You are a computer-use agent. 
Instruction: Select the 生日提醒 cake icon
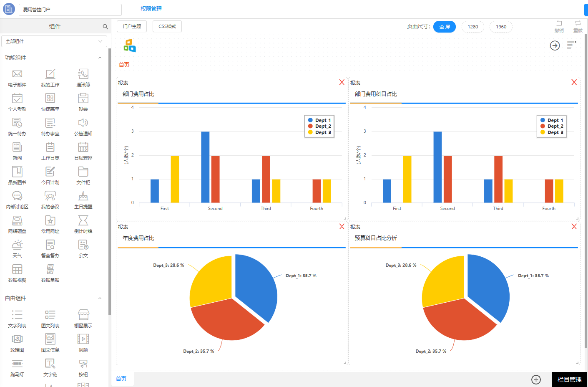point(83,196)
